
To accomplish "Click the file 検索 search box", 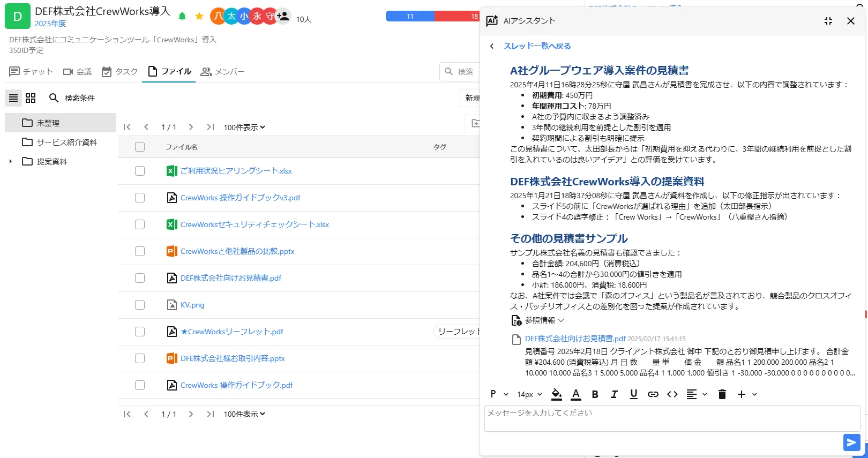I will tap(460, 72).
